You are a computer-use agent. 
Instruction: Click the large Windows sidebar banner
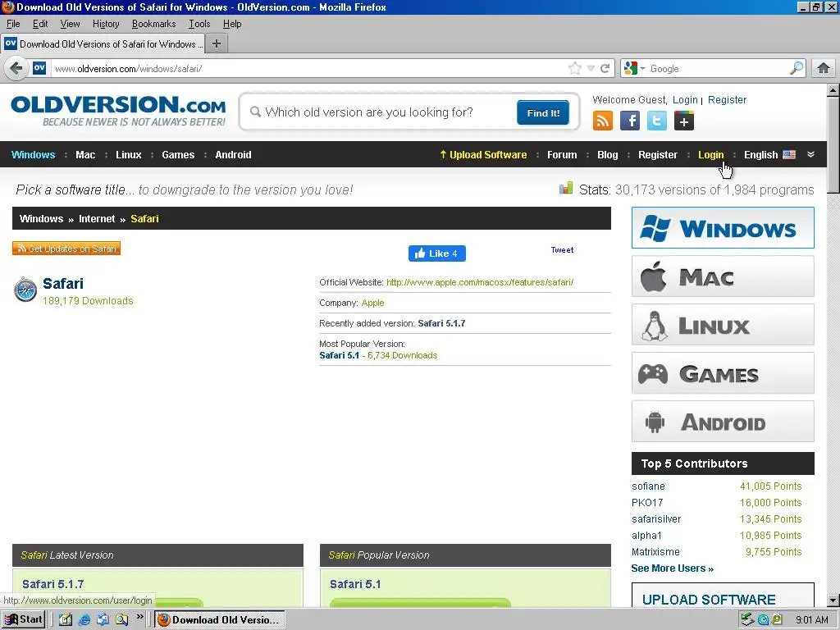723,228
